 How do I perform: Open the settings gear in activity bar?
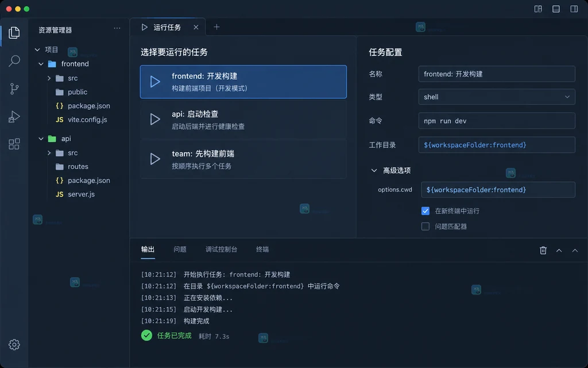(x=14, y=344)
